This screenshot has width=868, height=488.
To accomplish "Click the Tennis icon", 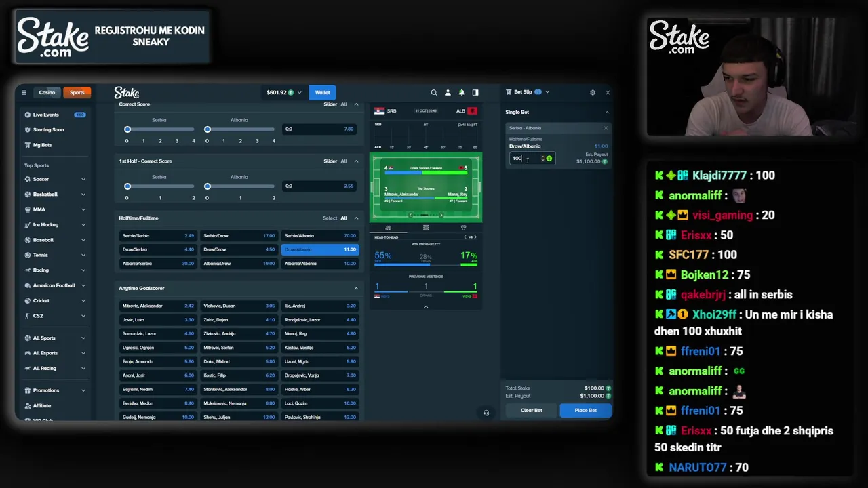I will tap(28, 255).
